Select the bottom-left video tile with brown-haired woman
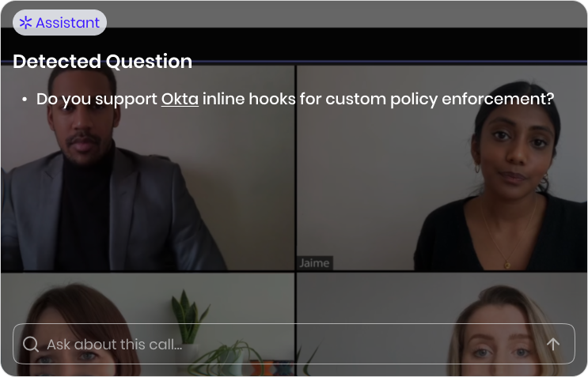This screenshot has height=377, width=588. coord(148,324)
